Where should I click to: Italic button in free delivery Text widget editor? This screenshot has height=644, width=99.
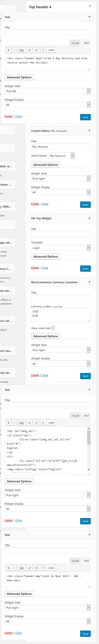15,50
